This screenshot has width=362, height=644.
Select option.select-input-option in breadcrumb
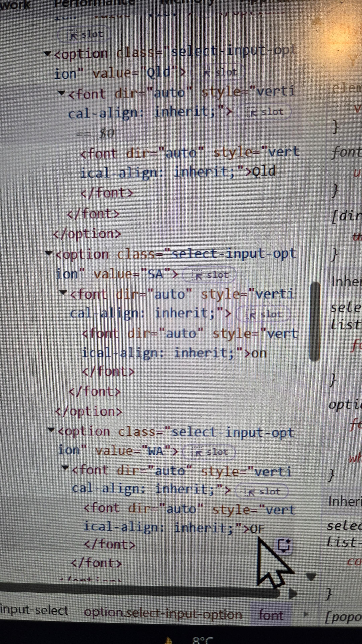(163, 613)
